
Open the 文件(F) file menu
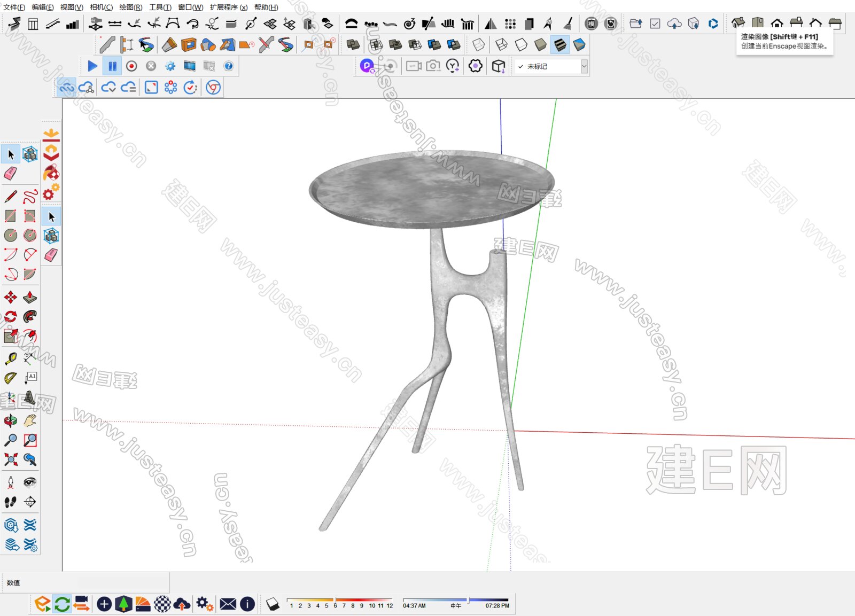(x=14, y=7)
